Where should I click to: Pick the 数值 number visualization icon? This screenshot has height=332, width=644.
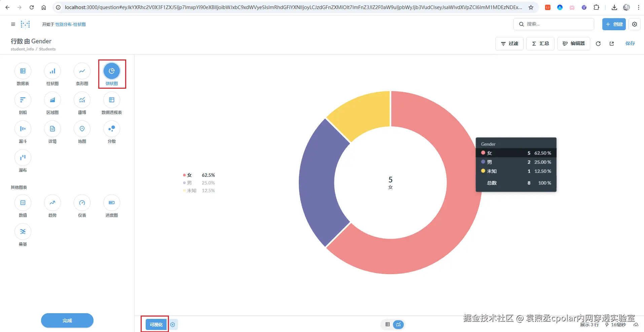(x=23, y=203)
